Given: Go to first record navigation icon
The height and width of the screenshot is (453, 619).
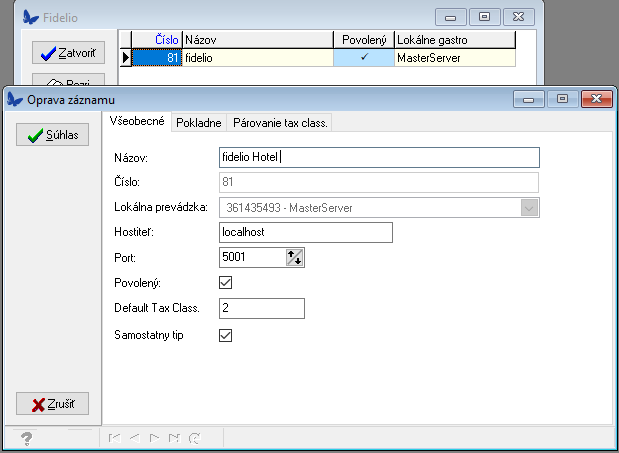Looking at the screenshot, I should pyautogui.click(x=114, y=438).
